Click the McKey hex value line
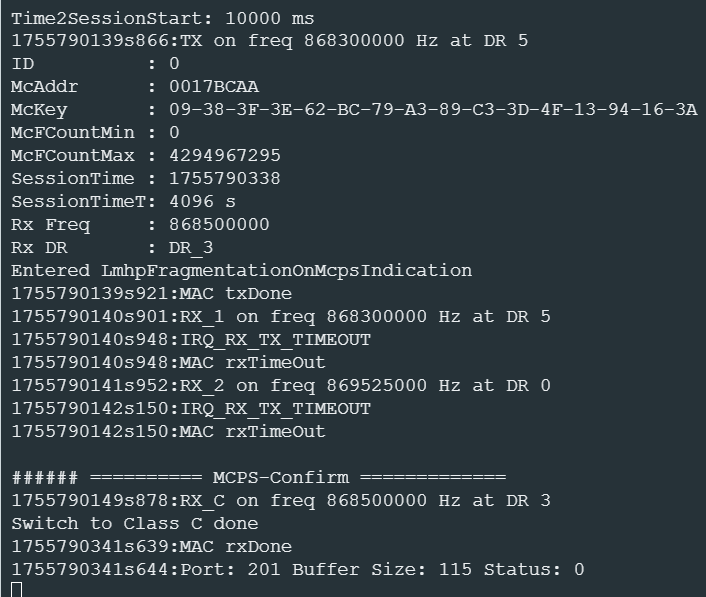The height and width of the screenshot is (597, 706). pos(422,110)
